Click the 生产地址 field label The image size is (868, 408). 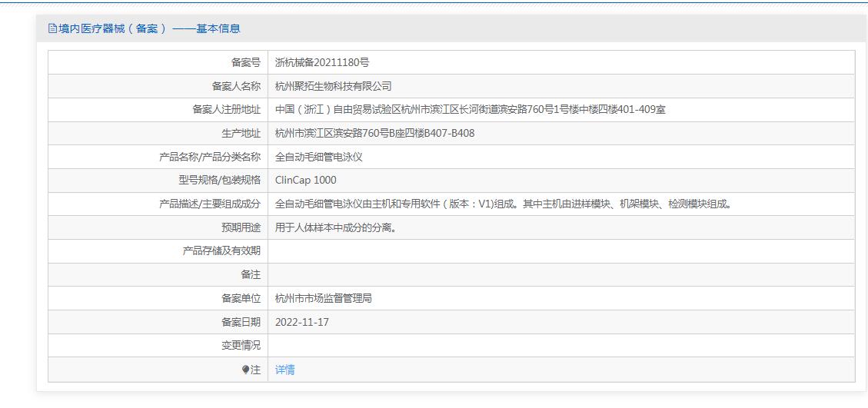[x=241, y=134]
